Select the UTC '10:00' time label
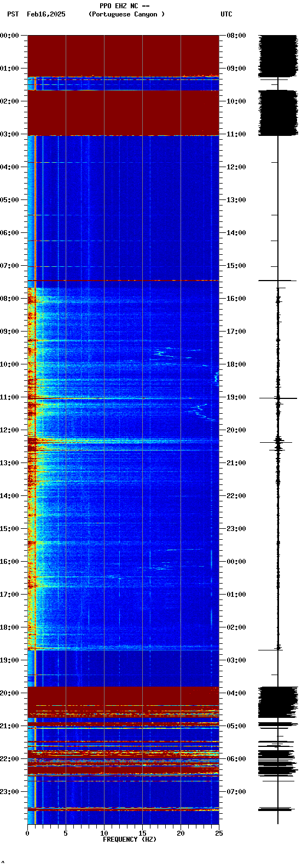The height and width of the screenshot is (868, 302). coord(236,101)
